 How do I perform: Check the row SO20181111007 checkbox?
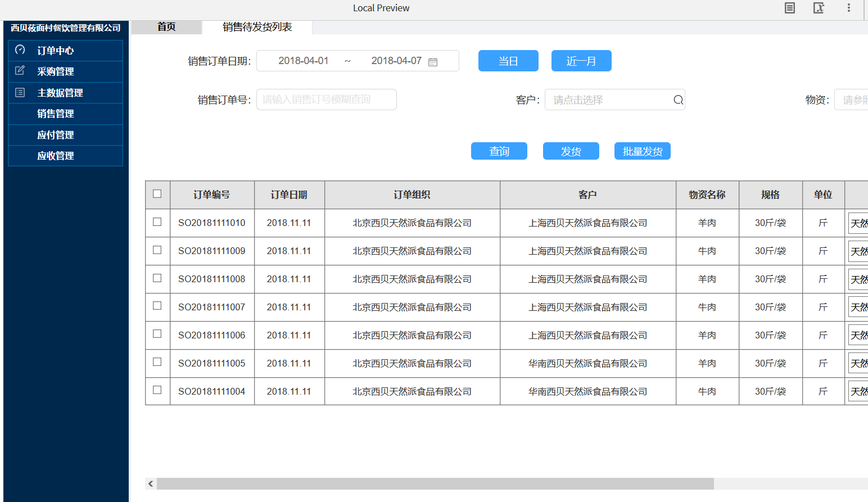pyautogui.click(x=157, y=306)
